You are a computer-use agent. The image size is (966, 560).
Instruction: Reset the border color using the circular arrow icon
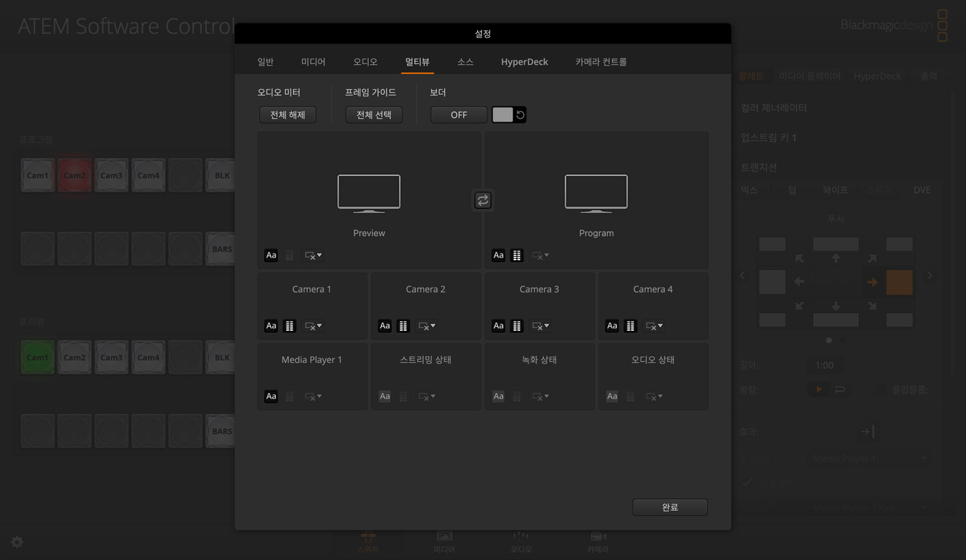click(520, 114)
